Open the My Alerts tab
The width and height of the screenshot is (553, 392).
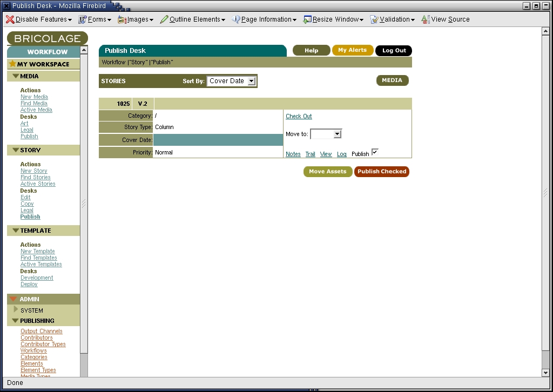pyautogui.click(x=352, y=50)
